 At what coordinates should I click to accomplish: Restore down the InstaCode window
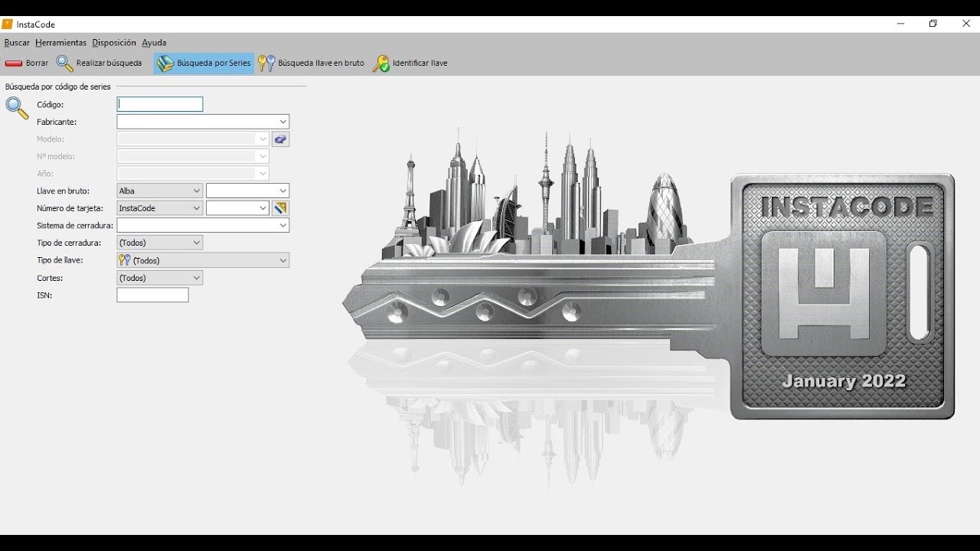[x=933, y=24]
